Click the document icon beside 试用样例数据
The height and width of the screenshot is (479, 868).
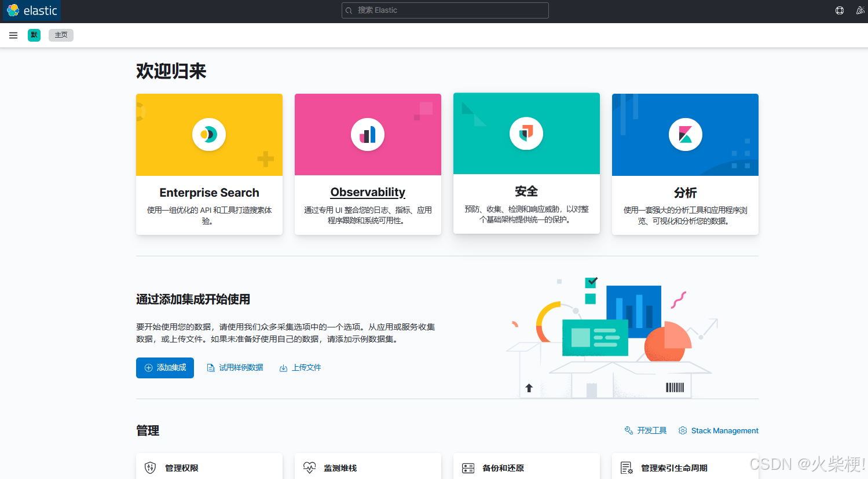211,368
